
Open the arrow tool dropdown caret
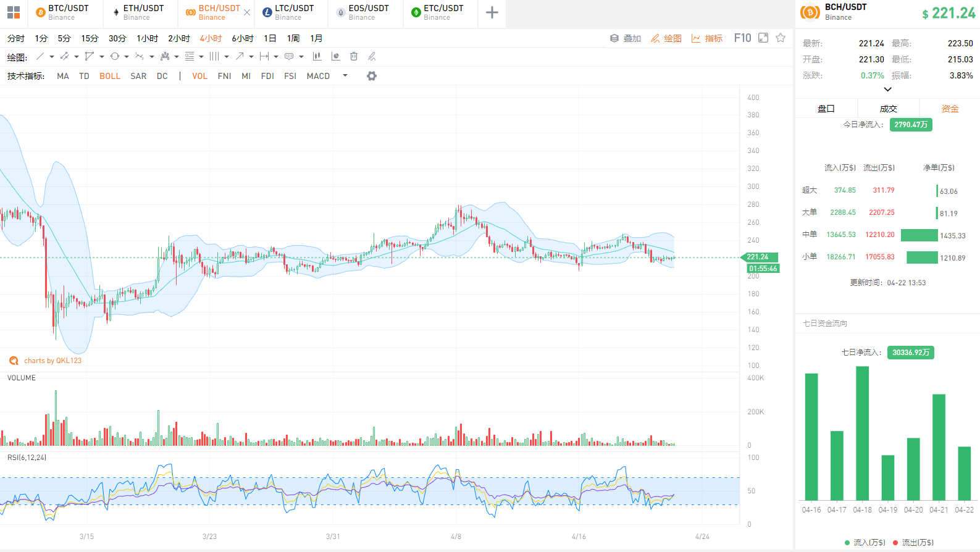(251, 57)
